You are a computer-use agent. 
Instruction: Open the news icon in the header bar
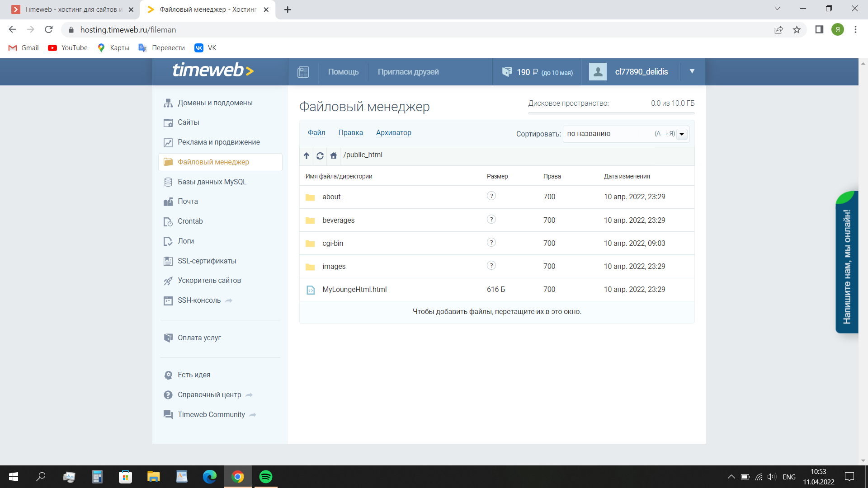pos(303,72)
